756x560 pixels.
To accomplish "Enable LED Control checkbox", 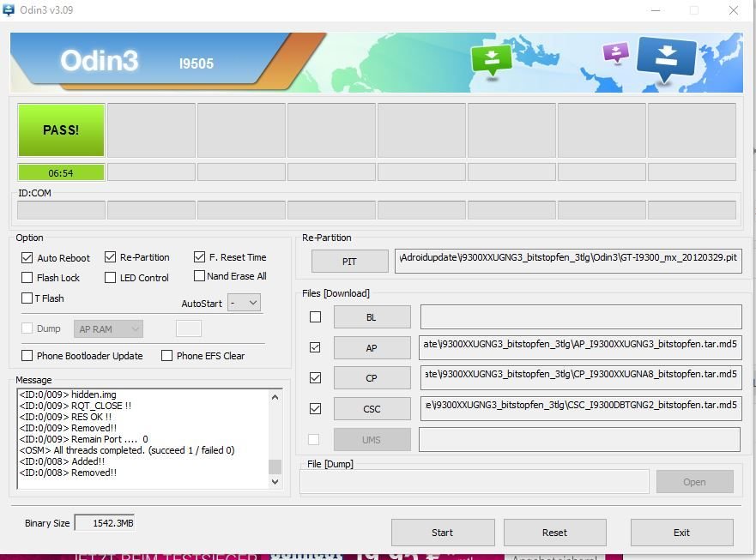I will 110,278.
